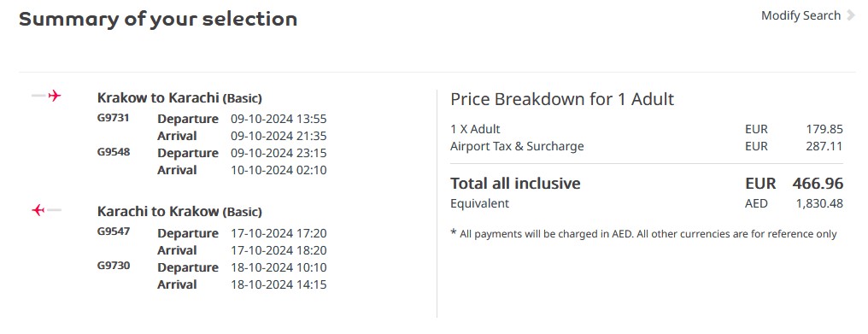The width and height of the screenshot is (868, 334).
Task: Select the Krakow to Karachi heading
Action: point(179,98)
